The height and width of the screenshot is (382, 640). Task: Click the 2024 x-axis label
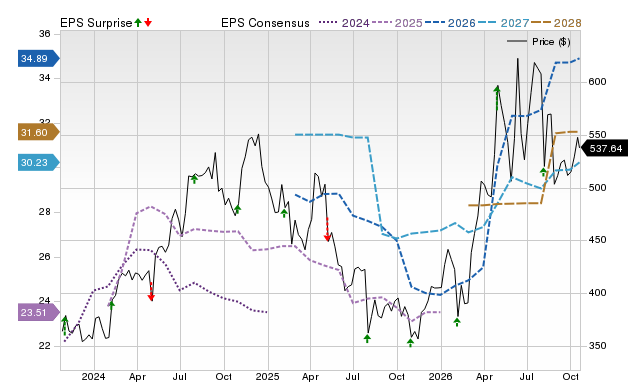(93, 376)
